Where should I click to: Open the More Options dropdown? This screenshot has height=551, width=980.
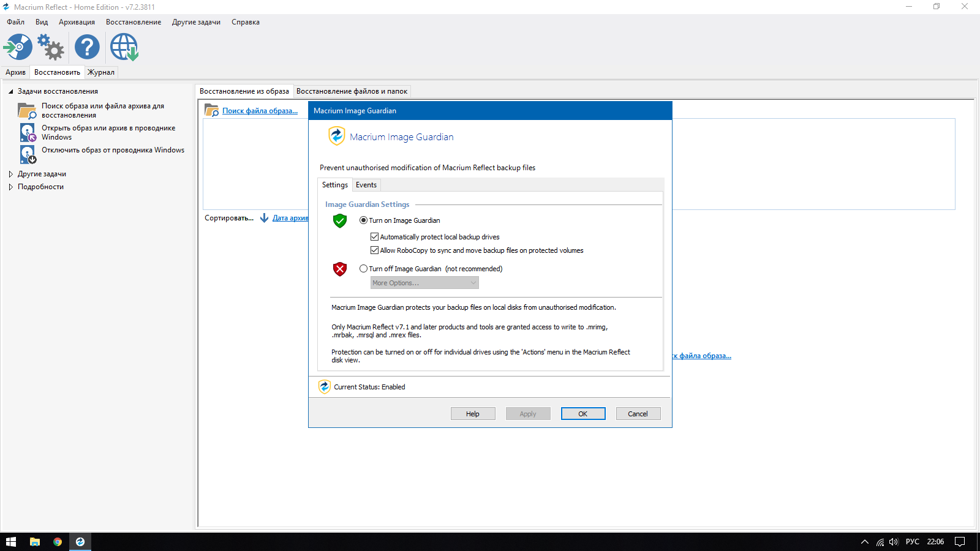click(x=424, y=283)
